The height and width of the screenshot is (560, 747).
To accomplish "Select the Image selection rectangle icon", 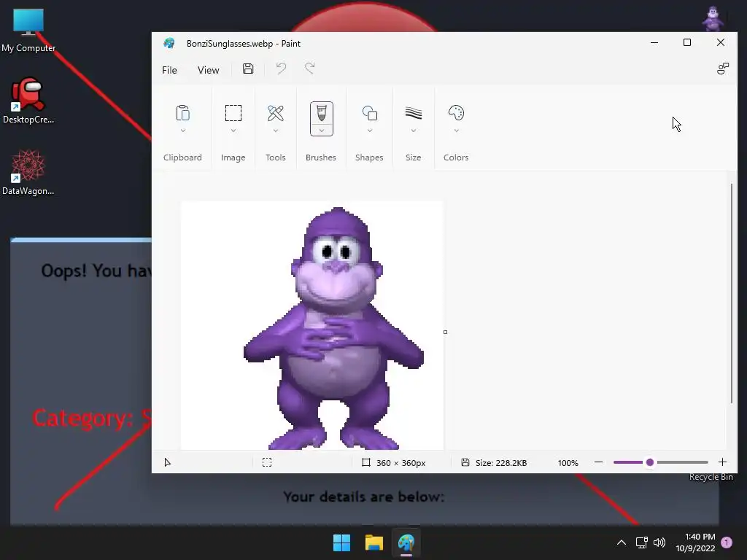I will [233, 113].
